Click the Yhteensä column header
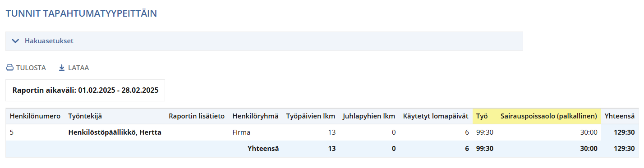644x168 pixels. coord(620,116)
